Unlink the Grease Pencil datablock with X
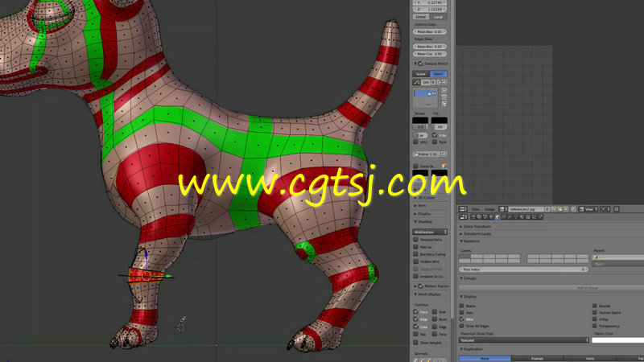Viewport: 644px width, 362px height. pyautogui.click(x=444, y=82)
